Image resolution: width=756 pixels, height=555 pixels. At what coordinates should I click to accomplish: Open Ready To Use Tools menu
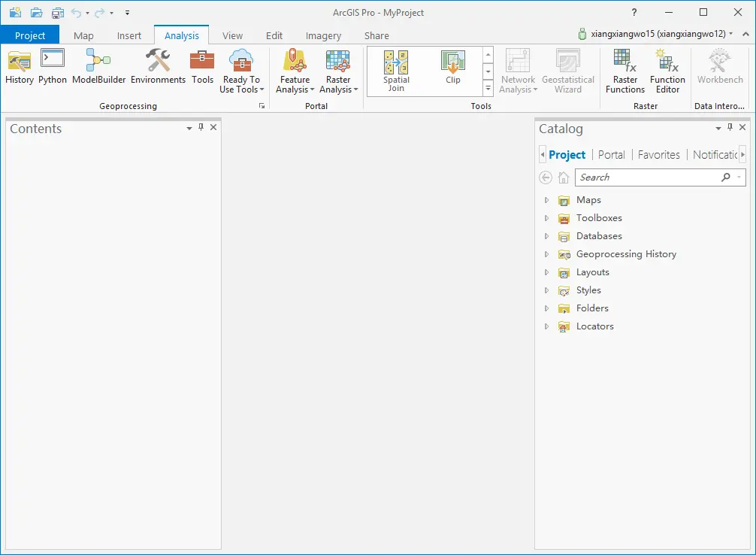pyautogui.click(x=241, y=71)
